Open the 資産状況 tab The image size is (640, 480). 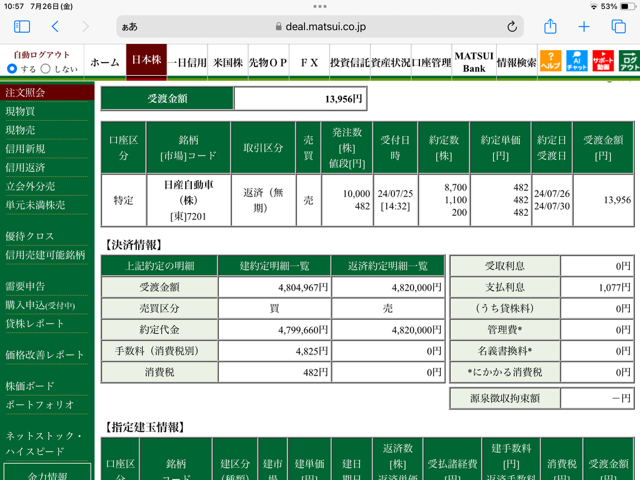click(x=391, y=62)
